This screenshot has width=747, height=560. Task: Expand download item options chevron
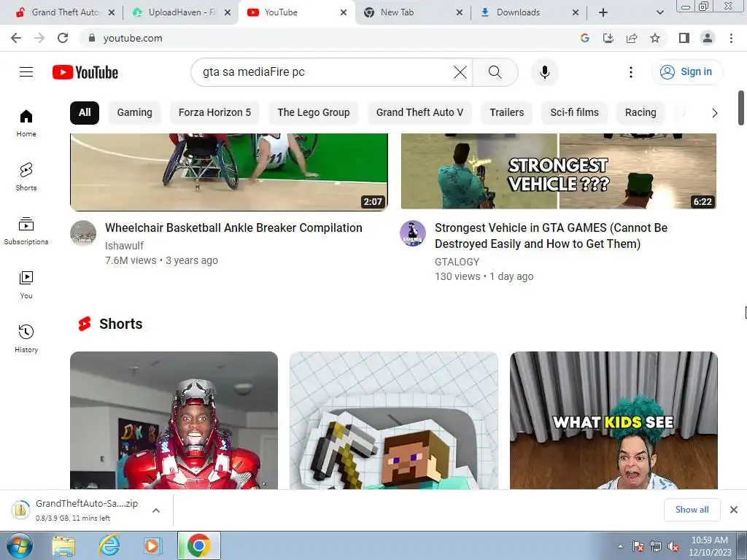pos(156,510)
